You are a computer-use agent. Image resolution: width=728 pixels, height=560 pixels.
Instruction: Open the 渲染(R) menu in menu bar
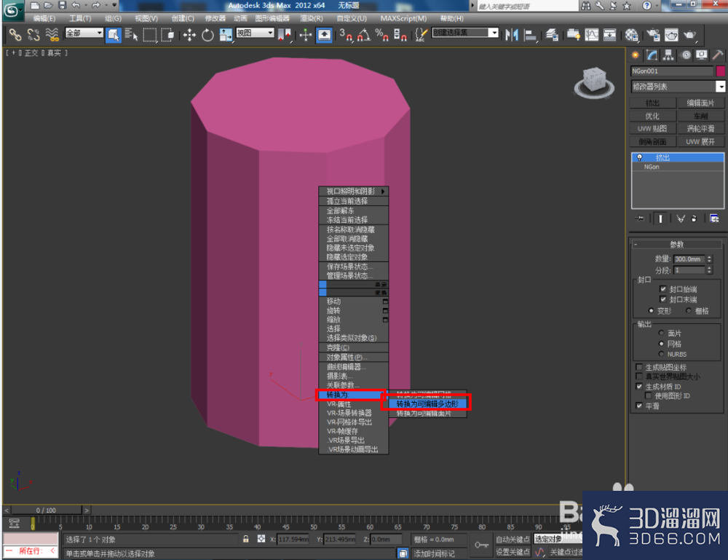click(x=311, y=18)
